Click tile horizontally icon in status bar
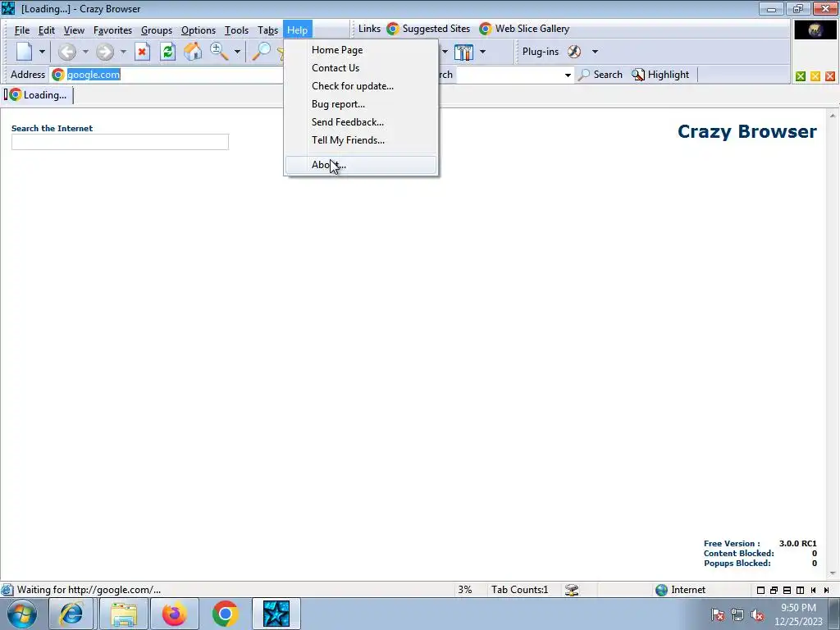 coord(787,591)
